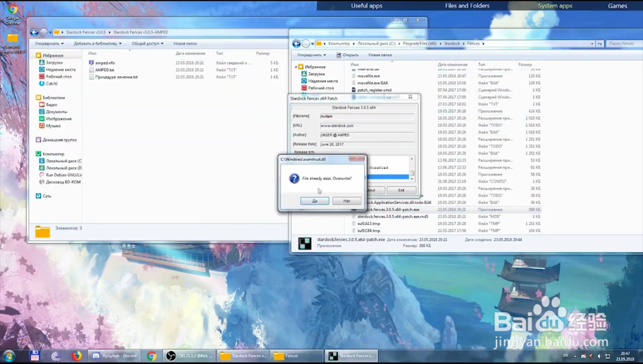The height and width of the screenshot is (364, 643).
Task: Launch Firefox from the taskbar
Action: [77, 356]
